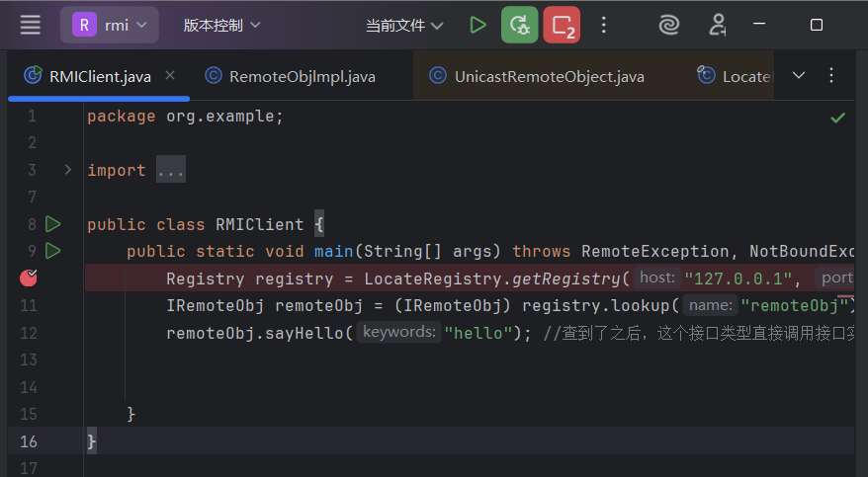Viewport: 868px width, 477px height.
Task: Switch to the UnicastRemoteObject.java tab
Action: click(x=549, y=76)
